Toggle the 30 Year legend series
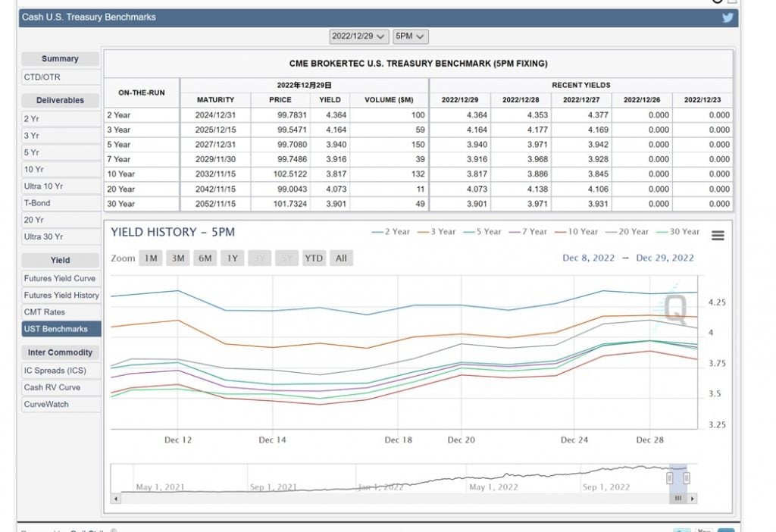The width and height of the screenshot is (776, 532). (x=677, y=232)
